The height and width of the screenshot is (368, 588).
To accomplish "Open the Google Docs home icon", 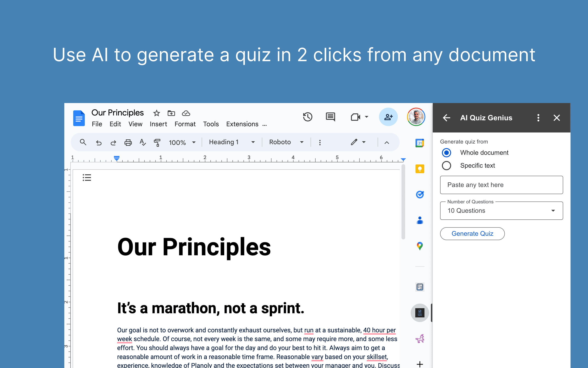I will [x=79, y=118].
